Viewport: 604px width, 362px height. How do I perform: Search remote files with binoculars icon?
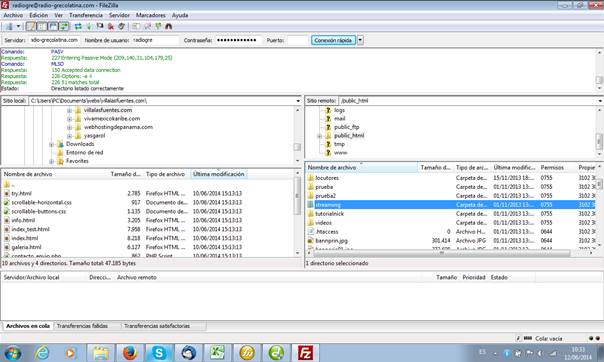(168, 26)
